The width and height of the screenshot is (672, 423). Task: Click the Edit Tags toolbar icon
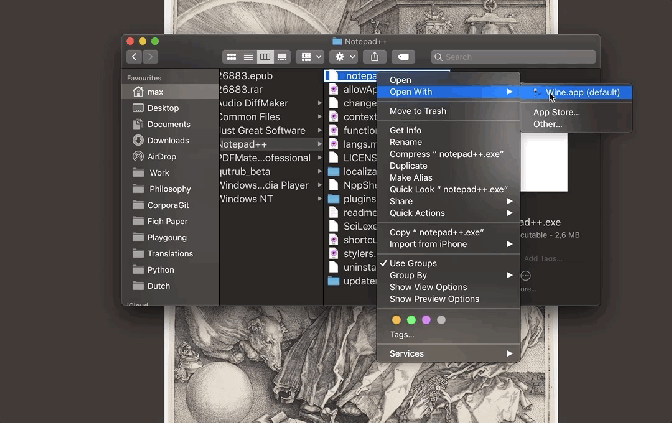[x=403, y=57]
